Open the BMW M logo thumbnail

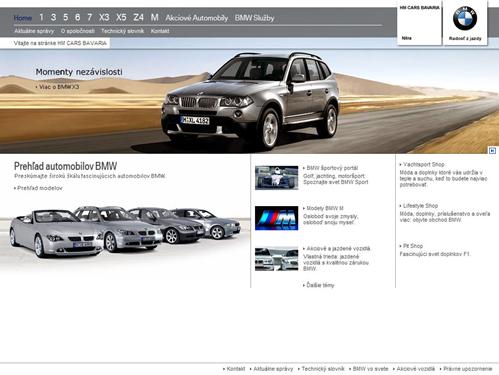[x=276, y=218]
